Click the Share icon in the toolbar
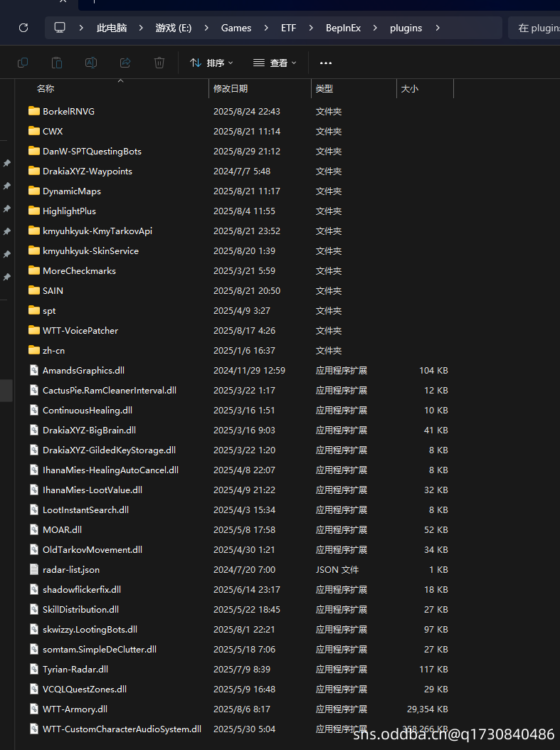This screenshot has height=750, width=560. (125, 63)
